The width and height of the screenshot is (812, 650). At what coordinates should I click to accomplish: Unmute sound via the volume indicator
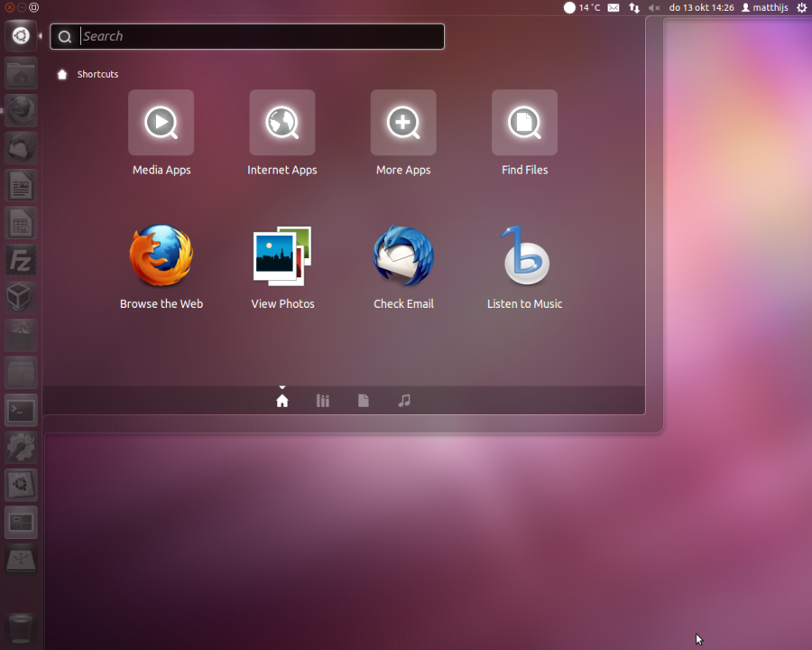[654, 7]
